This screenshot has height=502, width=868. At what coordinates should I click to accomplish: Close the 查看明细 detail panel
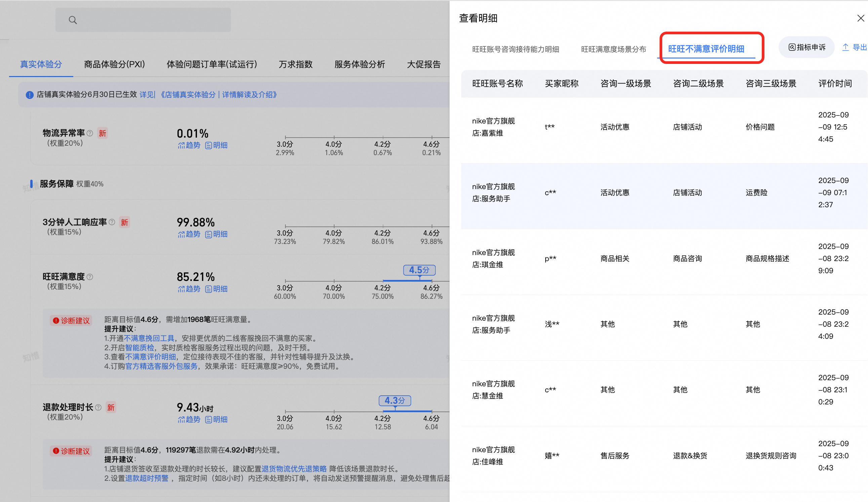(x=860, y=18)
